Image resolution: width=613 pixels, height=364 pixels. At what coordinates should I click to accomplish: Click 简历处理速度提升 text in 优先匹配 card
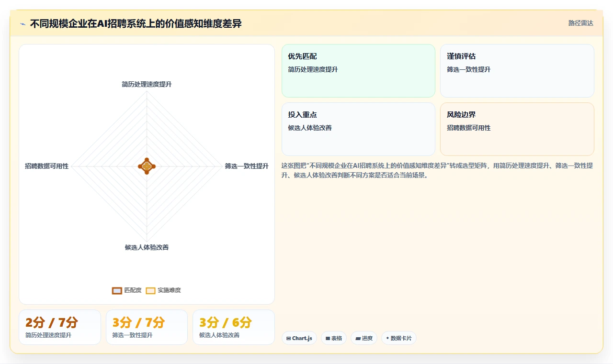click(x=313, y=69)
